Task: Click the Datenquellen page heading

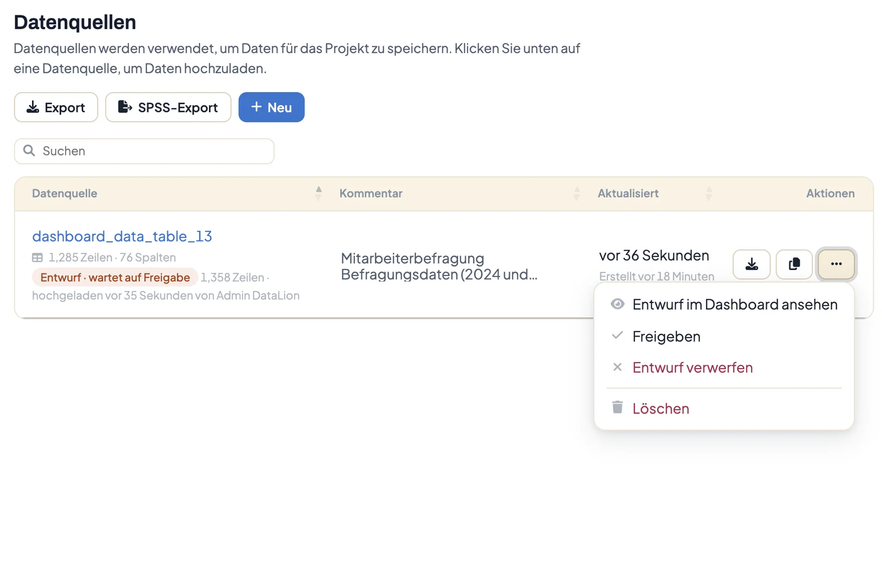Action: point(75,23)
